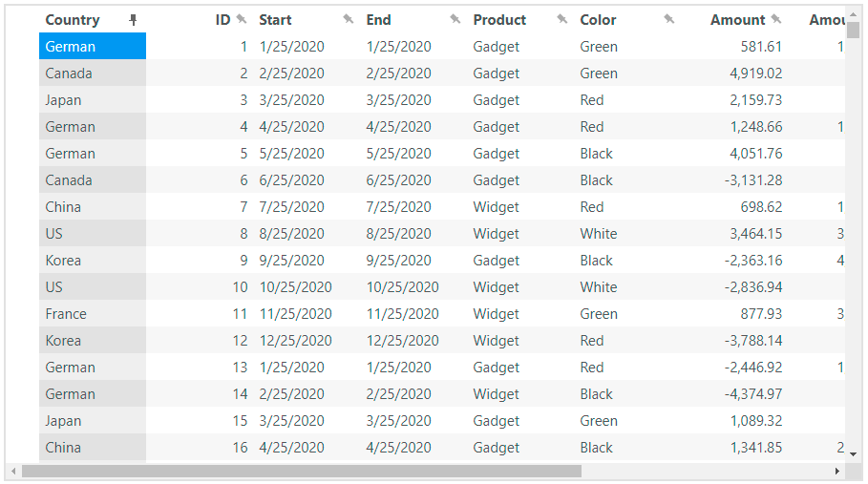Select the selected German cell in row 1
The height and width of the screenshot is (484, 868).
(92, 47)
